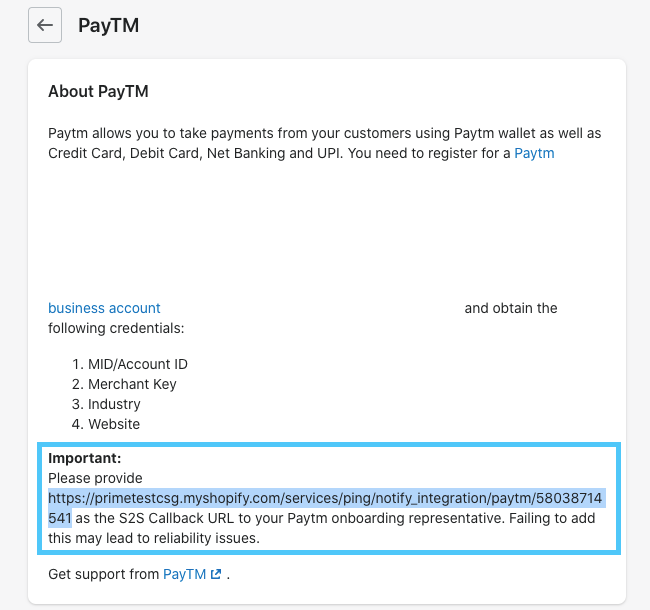Open the PayTM support link
Viewport: 650px width, 610px height.
click(x=184, y=574)
